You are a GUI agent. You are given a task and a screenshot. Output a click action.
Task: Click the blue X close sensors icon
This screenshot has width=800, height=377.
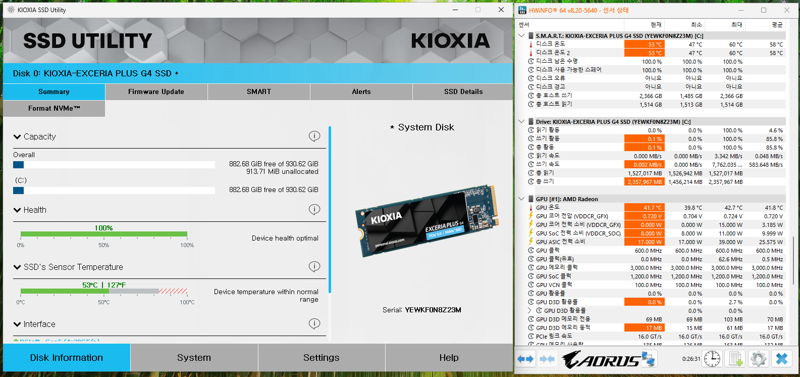click(781, 359)
